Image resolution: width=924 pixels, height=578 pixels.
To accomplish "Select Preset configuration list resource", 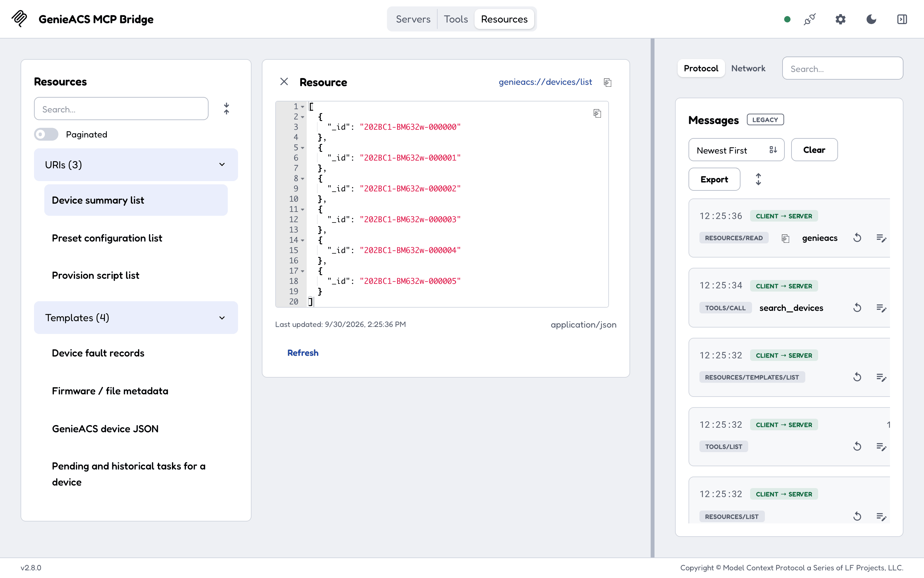I will [x=136, y=238].
